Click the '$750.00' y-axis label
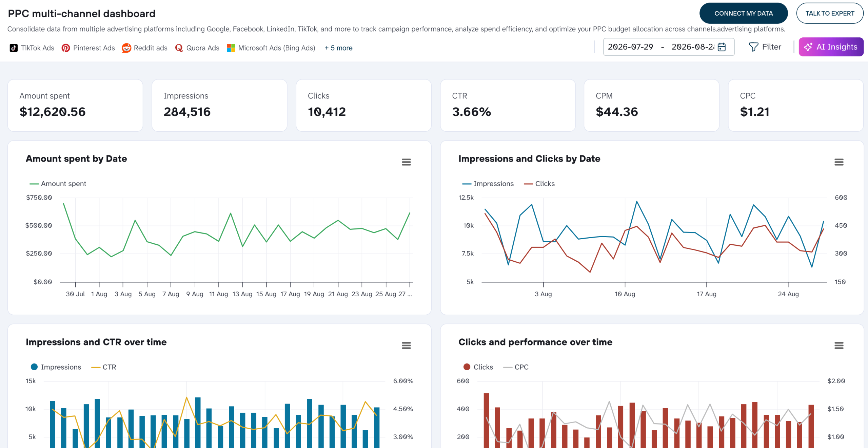 pyautogui.click(x=39, y=198)
